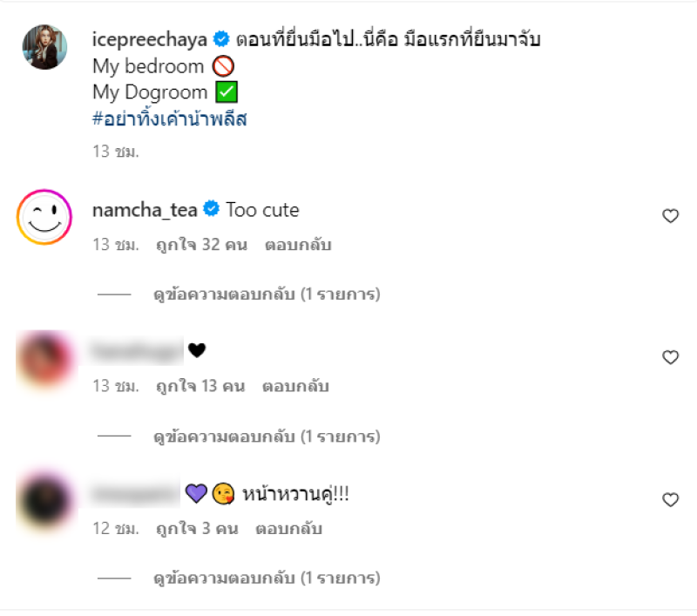697x616 pixels.
Task: Like the namcha_tea comment with heart icon
Action: coord(670,216)
